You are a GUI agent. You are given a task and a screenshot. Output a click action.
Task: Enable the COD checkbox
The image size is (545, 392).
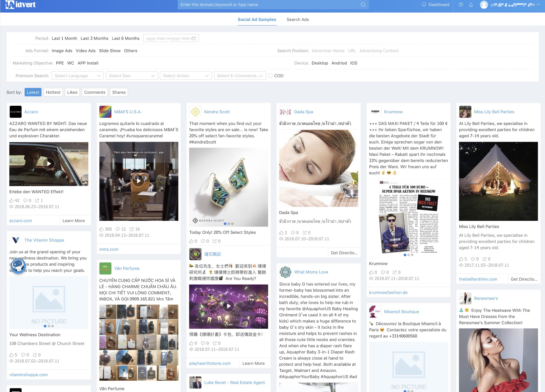point(270,76)
